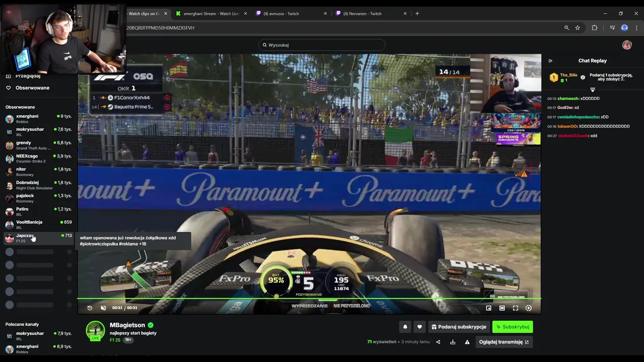Open recommended channel xmerghani
This screenshot has width=644, height=362.
pos(39,349)
